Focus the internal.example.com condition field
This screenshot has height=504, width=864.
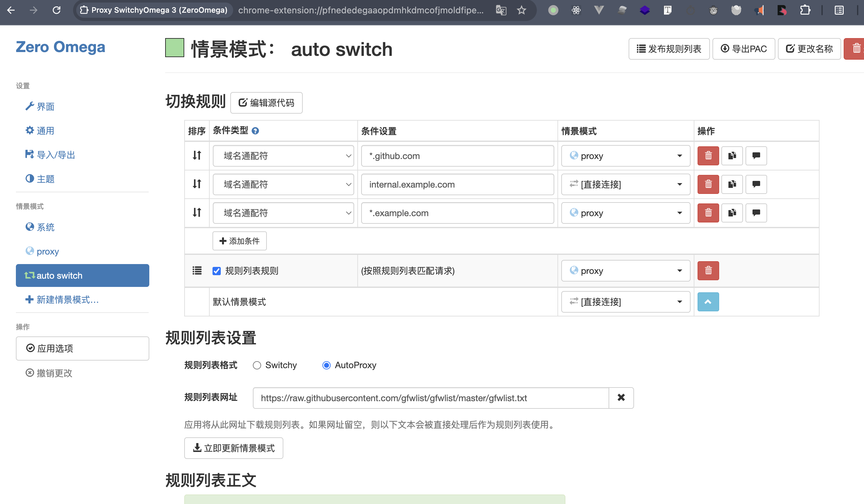(457, 184)
